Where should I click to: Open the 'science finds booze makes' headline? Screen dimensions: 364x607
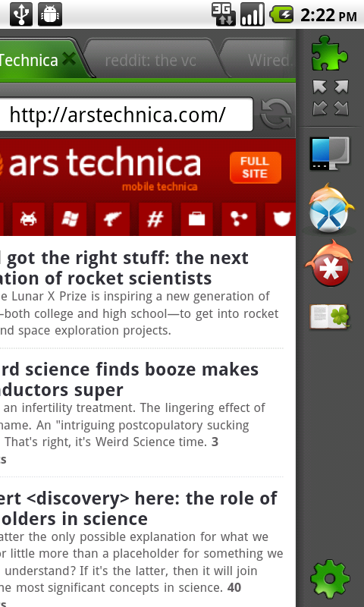click(x=129, y=379)
